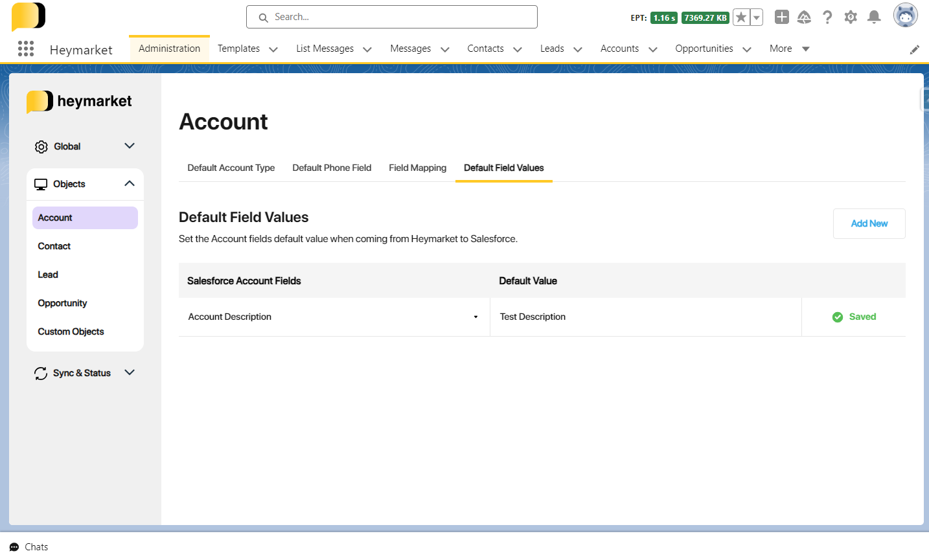The width and height of the screenshot is (929, 560).
Task: Open the Favorites star icon
Action: coord(741,17)
